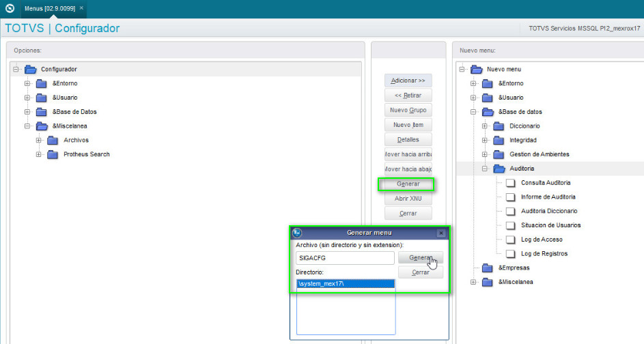Click Generar in the center button column
The width and height of the screenshot is (644, 344).
(408, 184)
